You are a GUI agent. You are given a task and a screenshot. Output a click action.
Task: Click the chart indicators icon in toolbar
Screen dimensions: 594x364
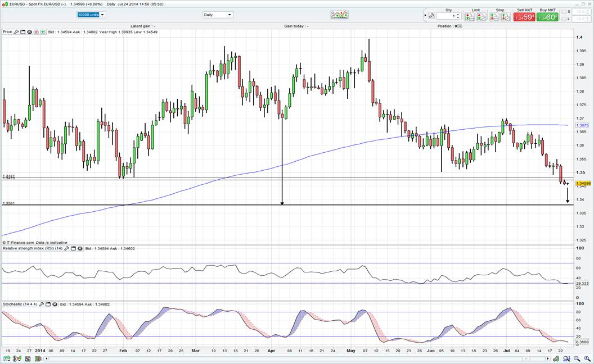tap(339, 15)
